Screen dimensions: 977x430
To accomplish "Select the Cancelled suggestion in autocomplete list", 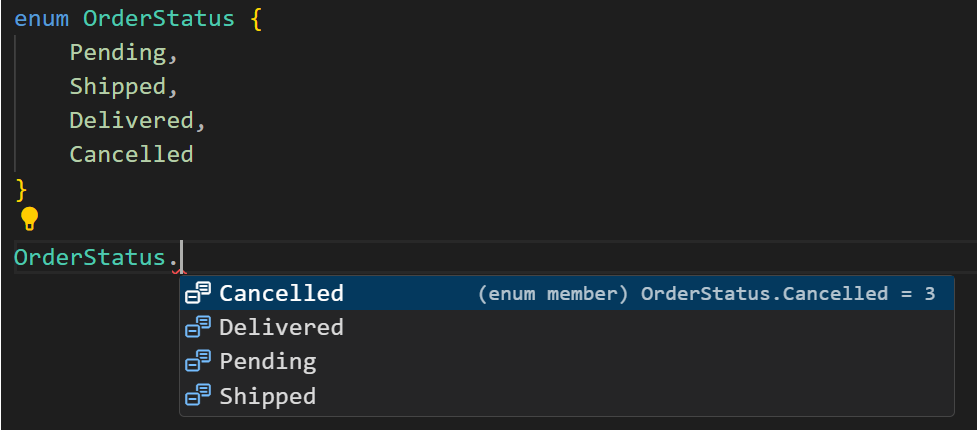I will [567, 293].
